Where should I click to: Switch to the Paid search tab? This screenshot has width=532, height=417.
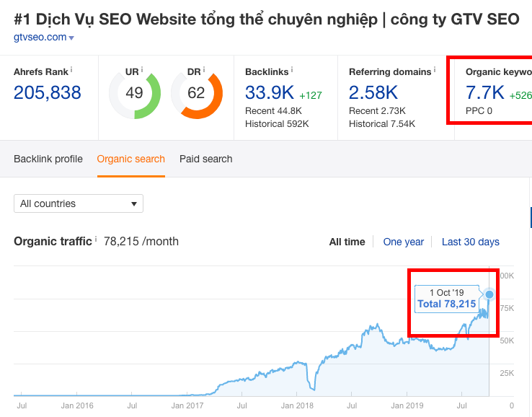[x=206, y=159]
